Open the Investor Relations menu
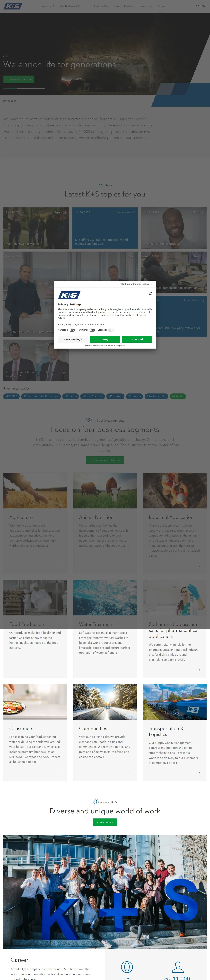The image size is (210, 980). click(123, 6)
